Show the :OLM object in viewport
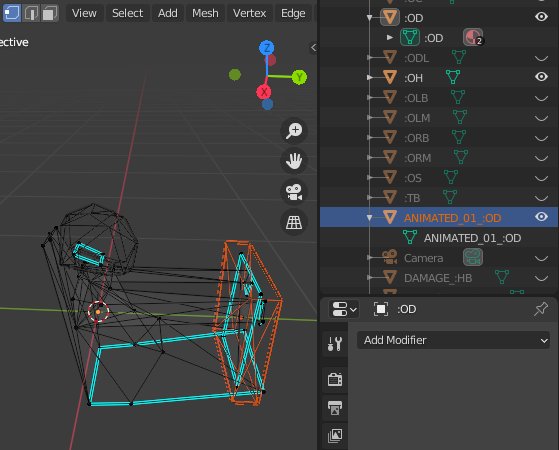 pyautogui.click(x=541, y=118)
